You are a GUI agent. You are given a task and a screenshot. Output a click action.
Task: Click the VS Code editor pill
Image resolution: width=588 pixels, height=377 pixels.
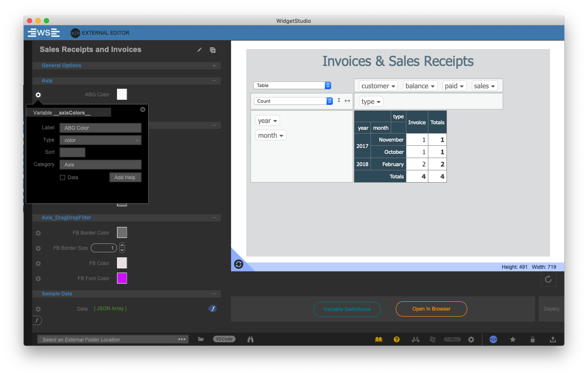224,339
